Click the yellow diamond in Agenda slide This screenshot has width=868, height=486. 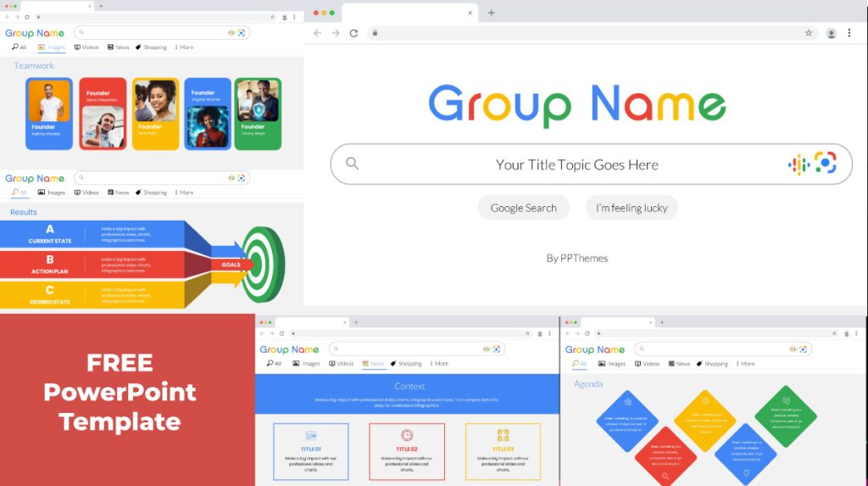705,421
